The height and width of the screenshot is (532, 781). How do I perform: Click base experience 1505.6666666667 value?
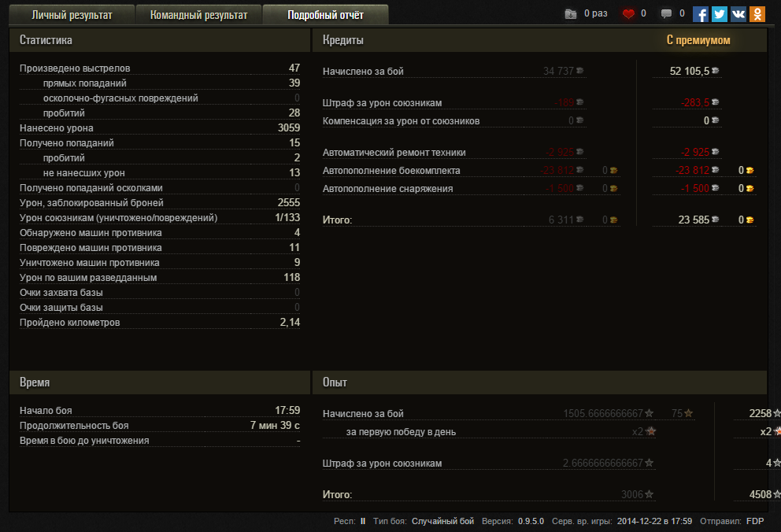coord(603,413)
